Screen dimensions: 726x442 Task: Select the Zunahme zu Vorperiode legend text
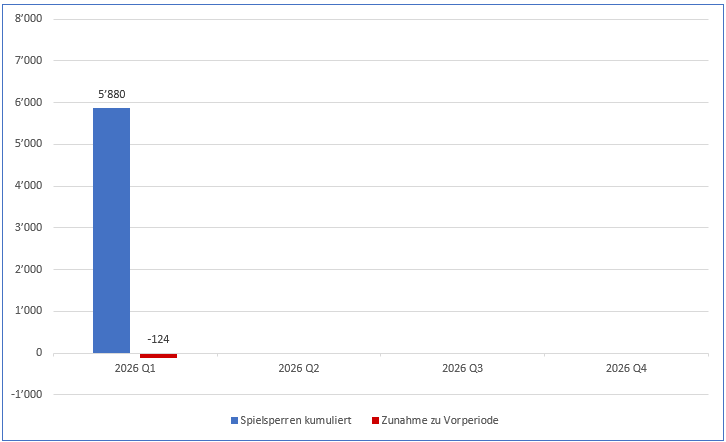[440, 420]
